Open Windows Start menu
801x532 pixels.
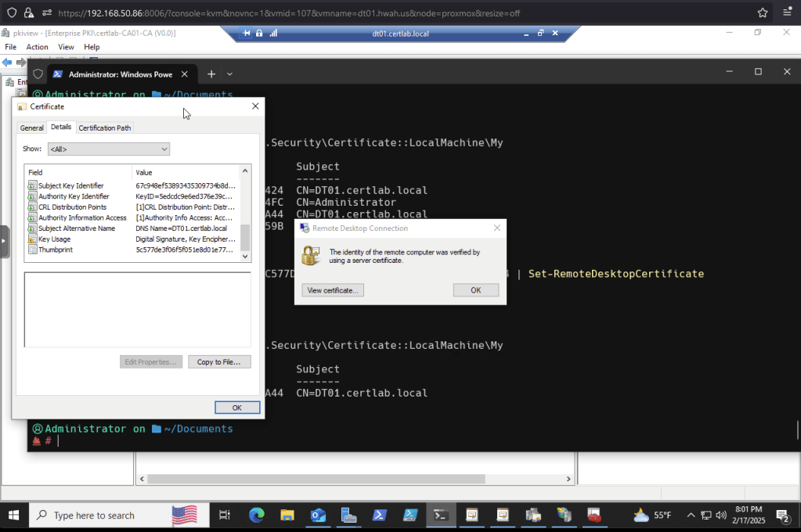coord(14,516)
